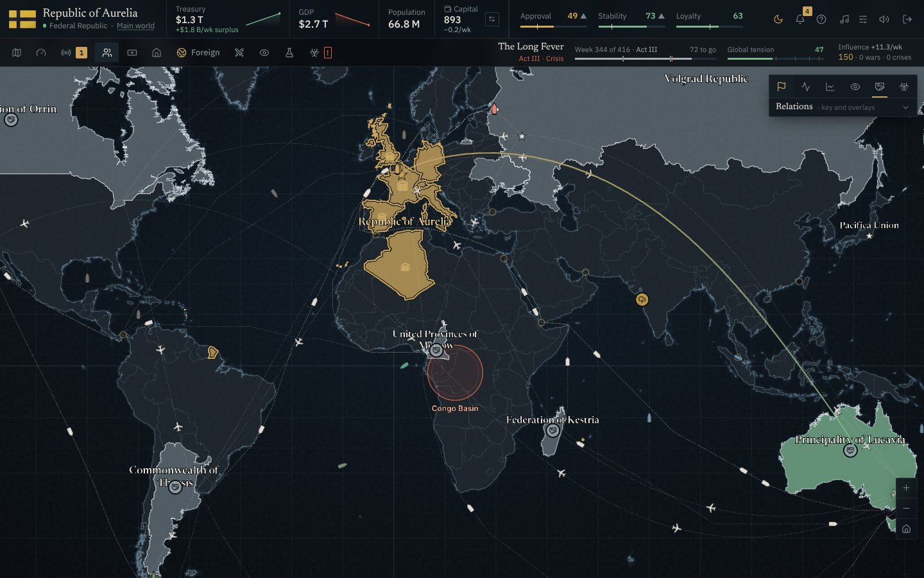The image size is (924, 578).
Task: Open the flask research icon
Action: click(289, 53)
